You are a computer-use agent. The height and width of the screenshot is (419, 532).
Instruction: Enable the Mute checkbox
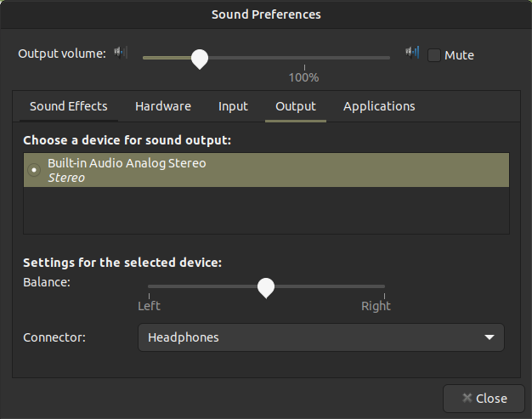coord(434,55)
